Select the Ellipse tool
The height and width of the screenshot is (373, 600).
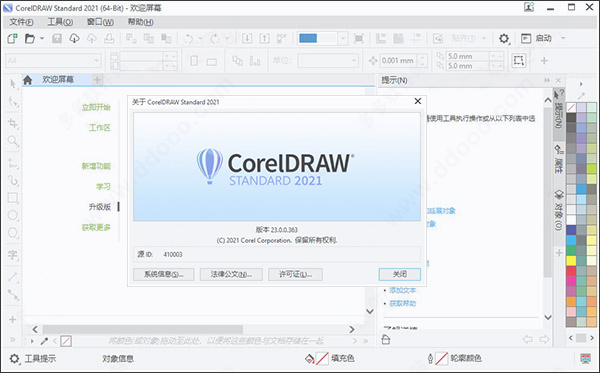pyautogui.click(x=13, y=215)
